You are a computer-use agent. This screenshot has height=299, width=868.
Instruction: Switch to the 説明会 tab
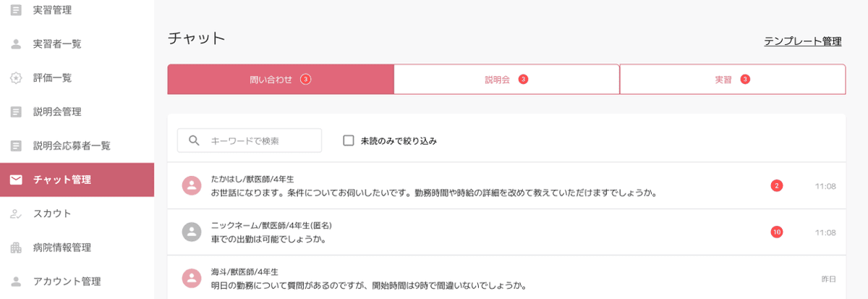click(506, 80)
